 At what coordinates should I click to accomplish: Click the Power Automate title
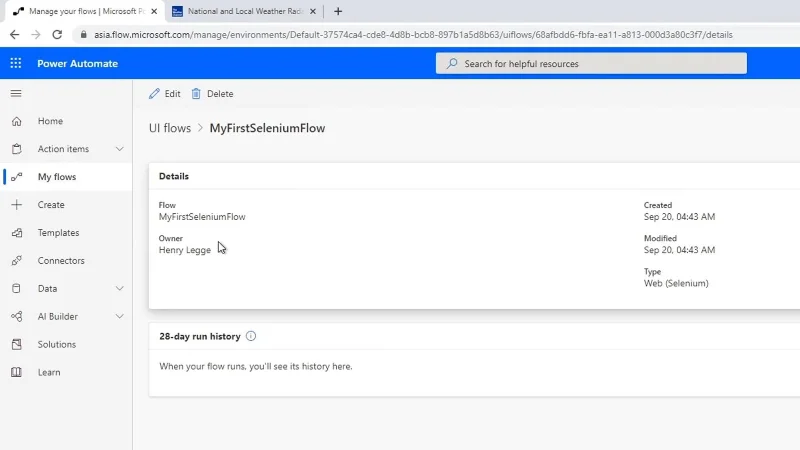point(78,64)
